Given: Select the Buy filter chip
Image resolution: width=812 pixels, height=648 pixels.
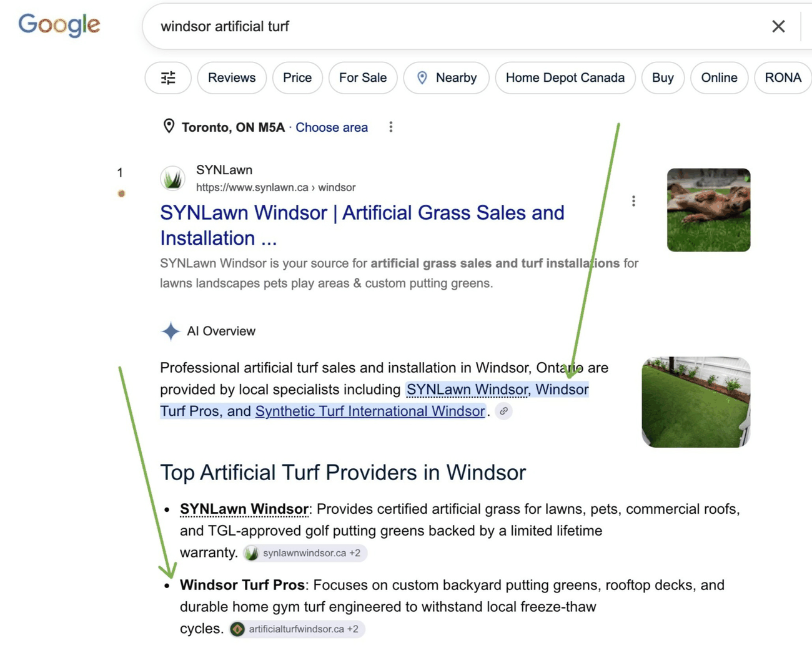Looking at the screenshot, I should pos(663,78).
